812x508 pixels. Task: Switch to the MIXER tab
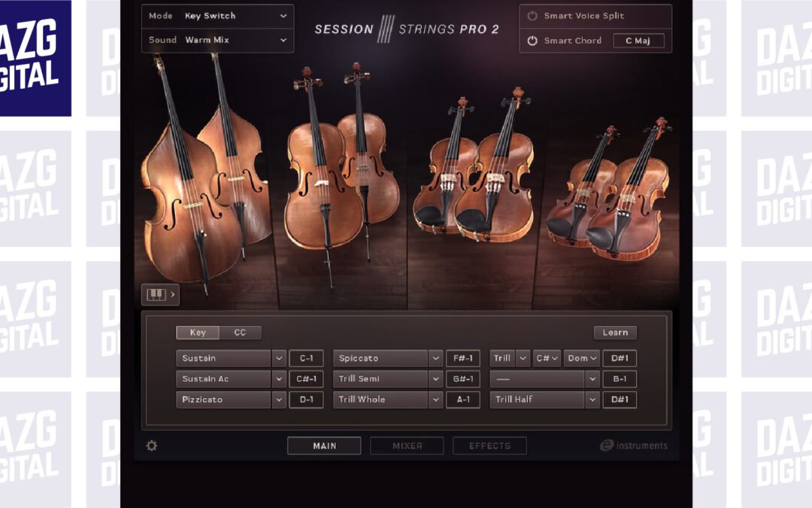tap(407, 446)
